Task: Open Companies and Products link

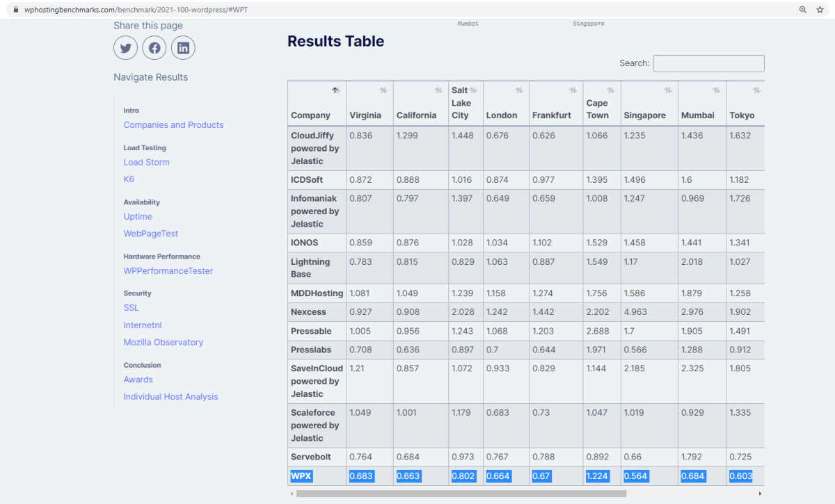Action: pos(173,125)
